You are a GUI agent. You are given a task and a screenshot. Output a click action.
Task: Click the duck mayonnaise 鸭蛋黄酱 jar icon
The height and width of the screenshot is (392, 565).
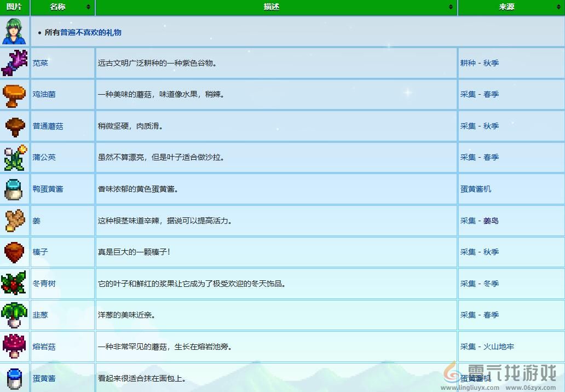tap(14, 189)
